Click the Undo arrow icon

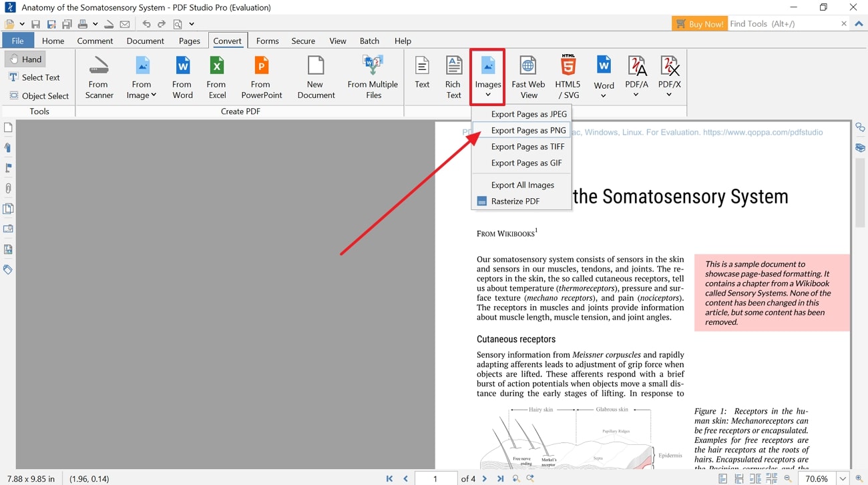[x=146, y=24]
